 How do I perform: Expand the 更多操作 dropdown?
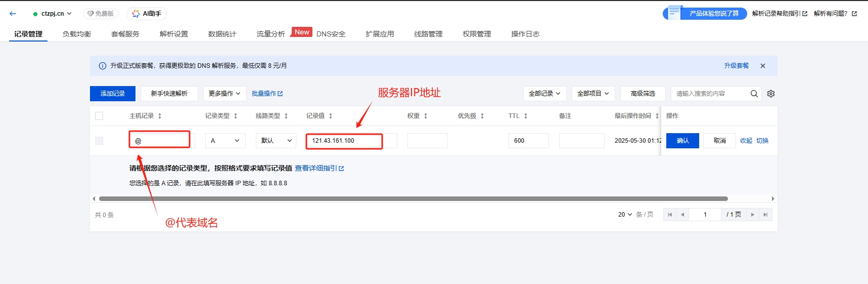point(224,94)
